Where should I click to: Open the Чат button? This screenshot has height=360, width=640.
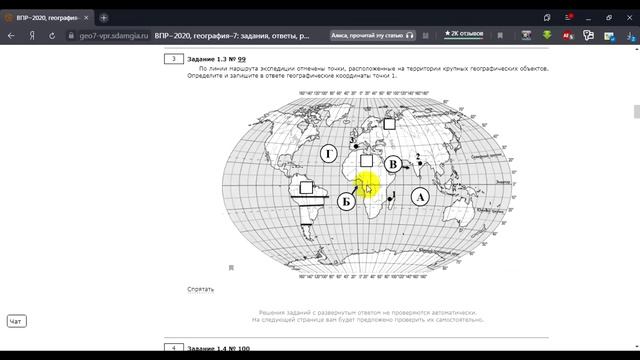(17, 321)
